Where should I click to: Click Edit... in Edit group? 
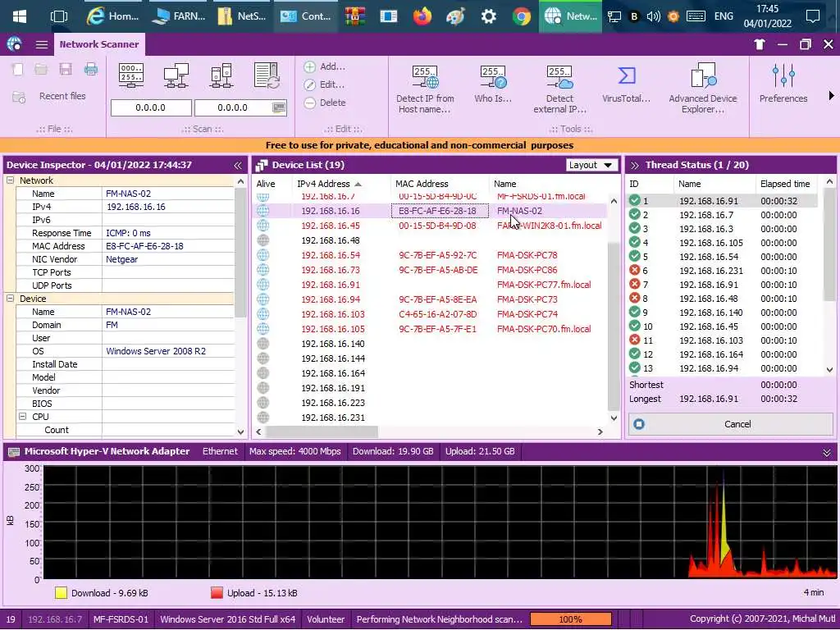(x=324, y=84)
